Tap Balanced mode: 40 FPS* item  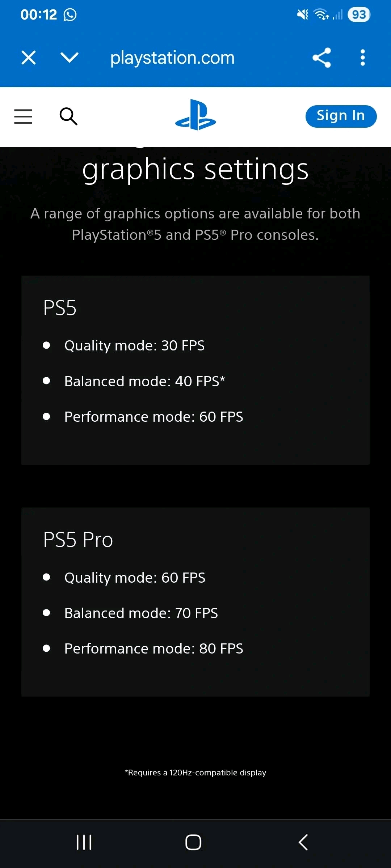[x=145, y=381]
